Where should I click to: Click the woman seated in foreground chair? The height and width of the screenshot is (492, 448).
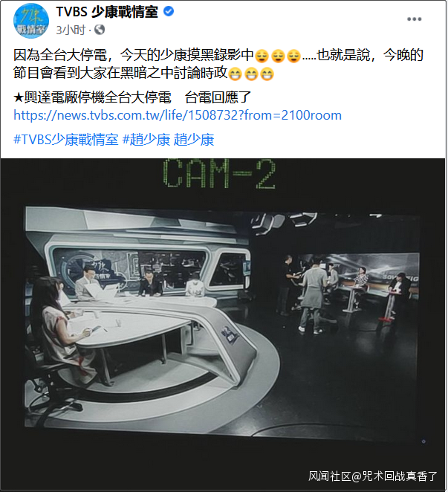61,326
